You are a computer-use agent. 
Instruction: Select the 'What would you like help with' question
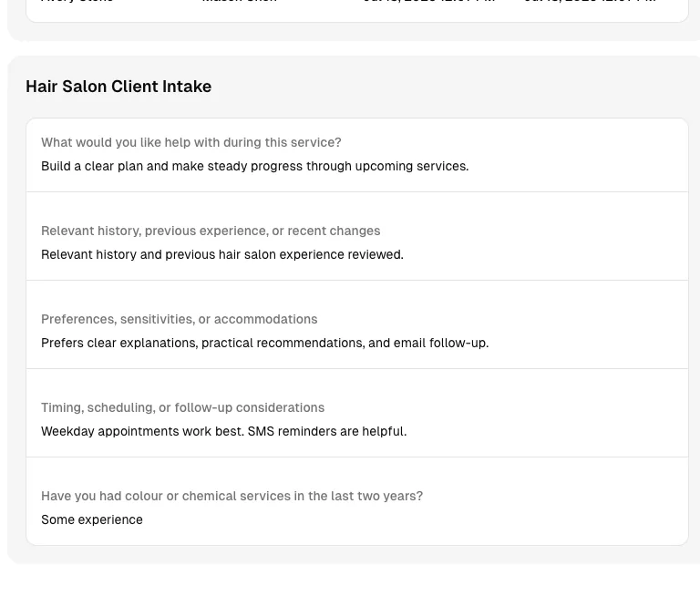[x=191, y=142]
